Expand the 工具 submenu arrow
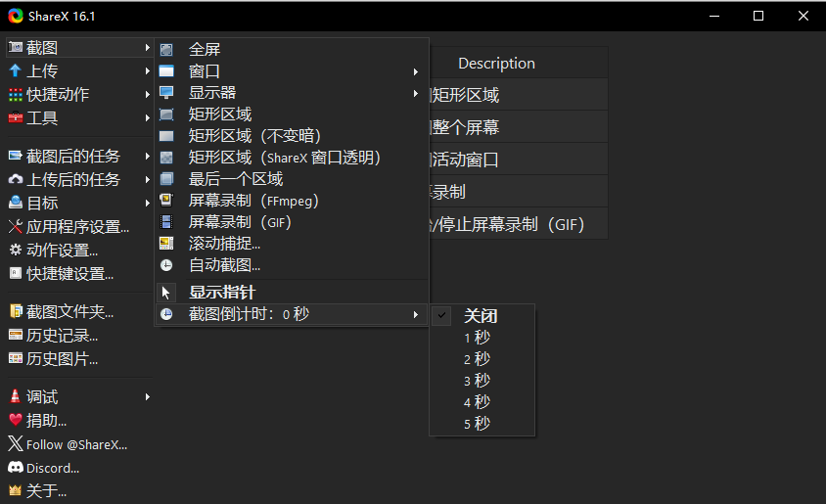The height and width of the screenshot is (504, 826). tap(148, 118)
